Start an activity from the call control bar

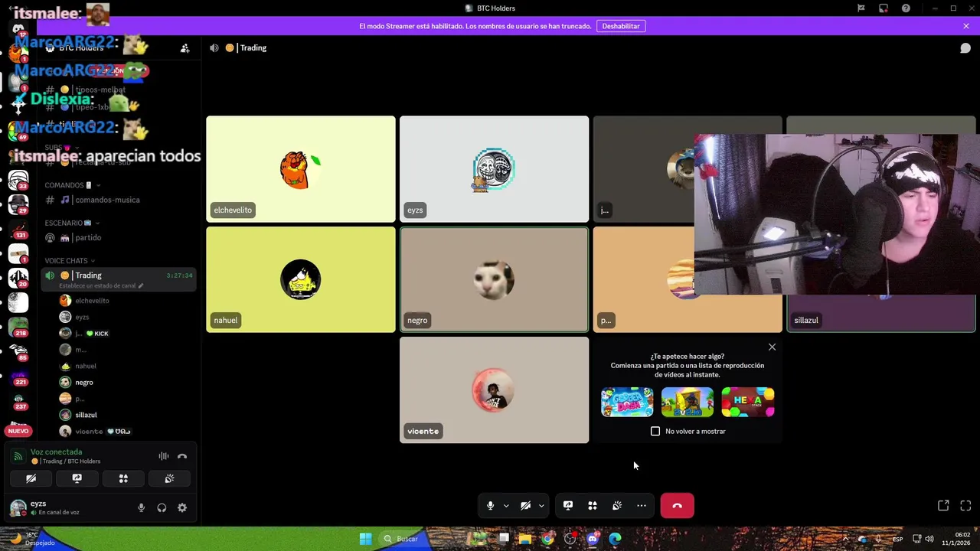(593, 506)
